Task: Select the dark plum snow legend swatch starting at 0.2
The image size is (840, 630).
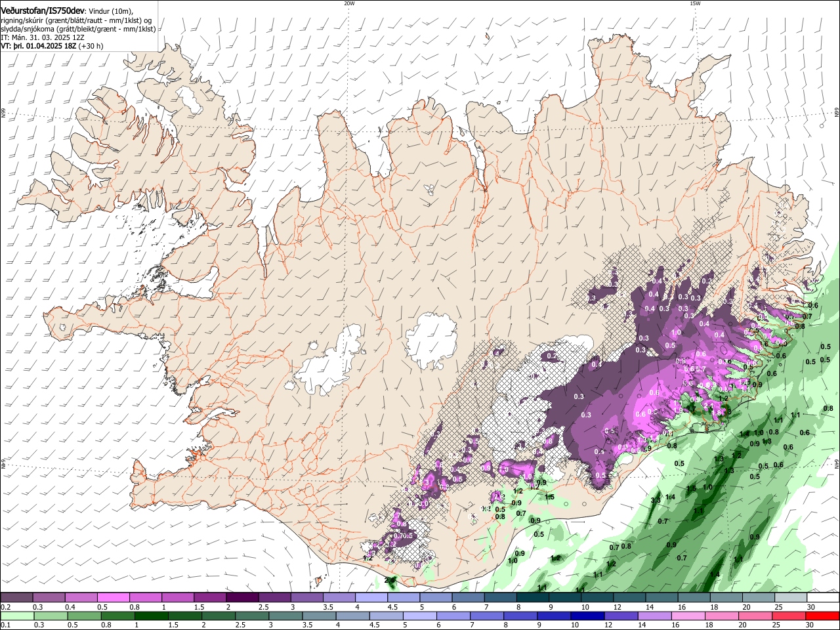Action: pos(16,598)
